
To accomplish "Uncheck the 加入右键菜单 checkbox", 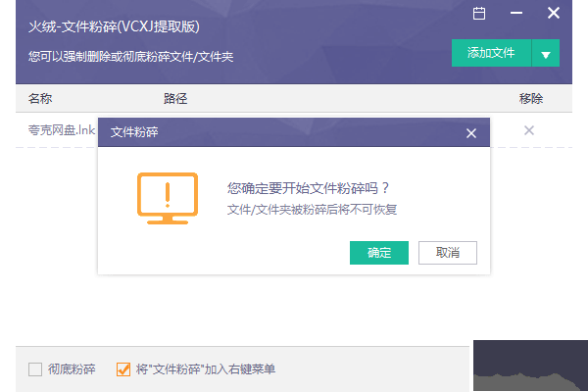I will [x=123, y=369].
